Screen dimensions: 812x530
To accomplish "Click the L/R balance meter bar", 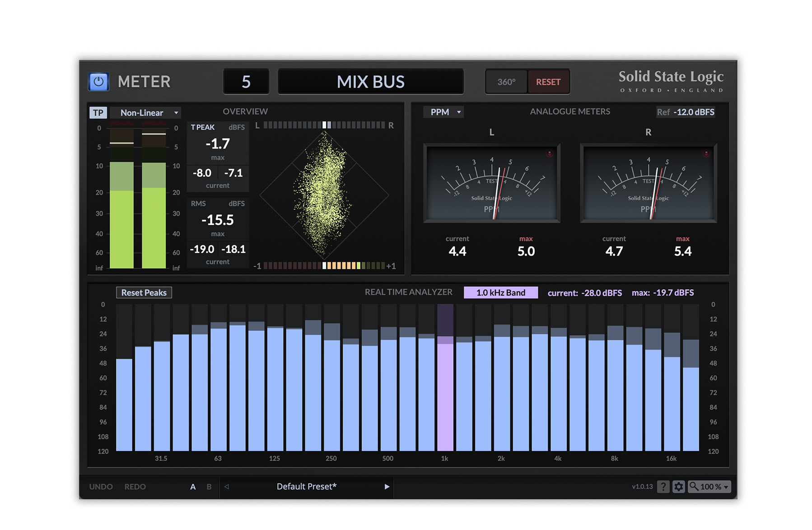I will coord(324,125).
